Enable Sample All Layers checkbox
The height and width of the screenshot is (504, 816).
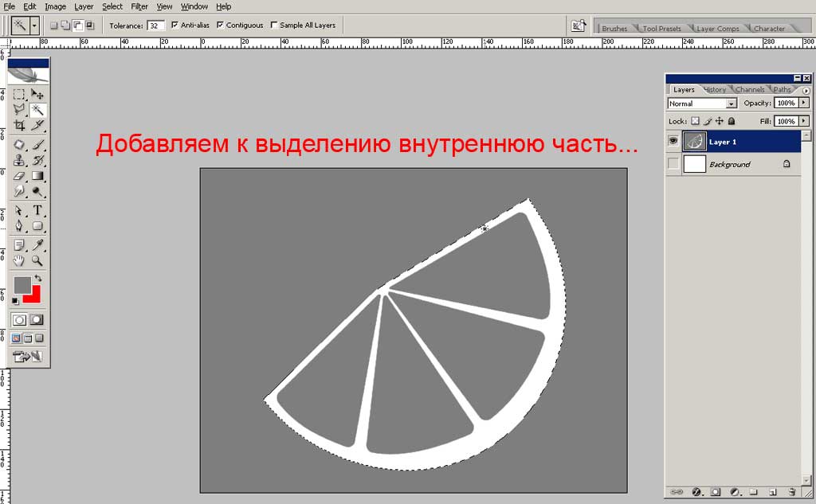pyautogui.click(x=274, y=25)
